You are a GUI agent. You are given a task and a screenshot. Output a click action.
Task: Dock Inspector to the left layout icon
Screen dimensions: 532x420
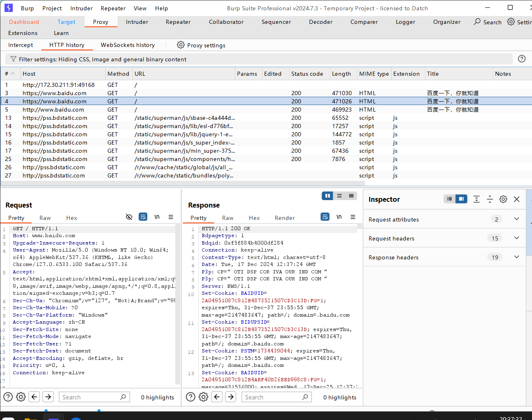coord(450,199)
